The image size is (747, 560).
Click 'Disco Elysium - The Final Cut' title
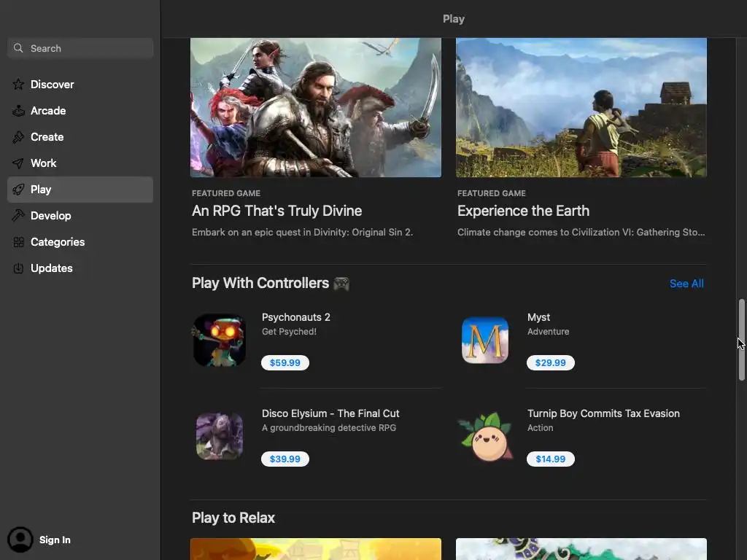pyautogui.click(x=330, y=413)
